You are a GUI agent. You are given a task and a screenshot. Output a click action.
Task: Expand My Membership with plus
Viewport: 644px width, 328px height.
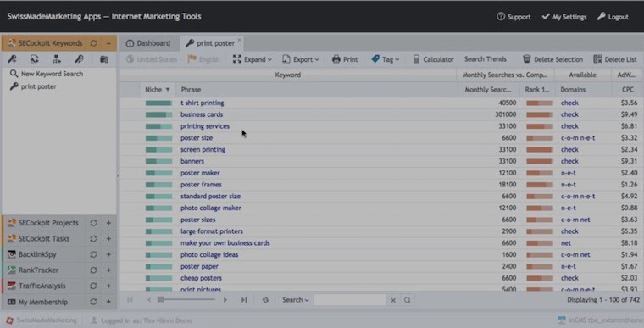coord(108,302)
